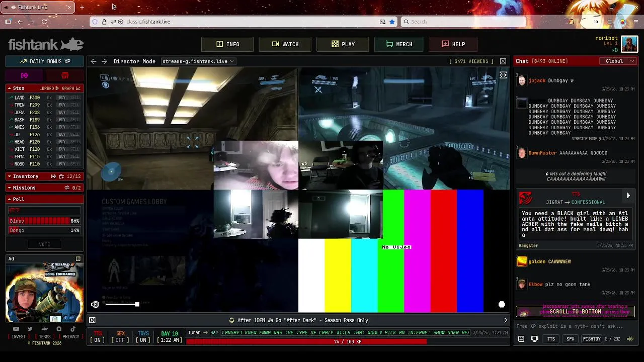
Task: Open roribot profile avatar
Action: [x=629, y=44]
